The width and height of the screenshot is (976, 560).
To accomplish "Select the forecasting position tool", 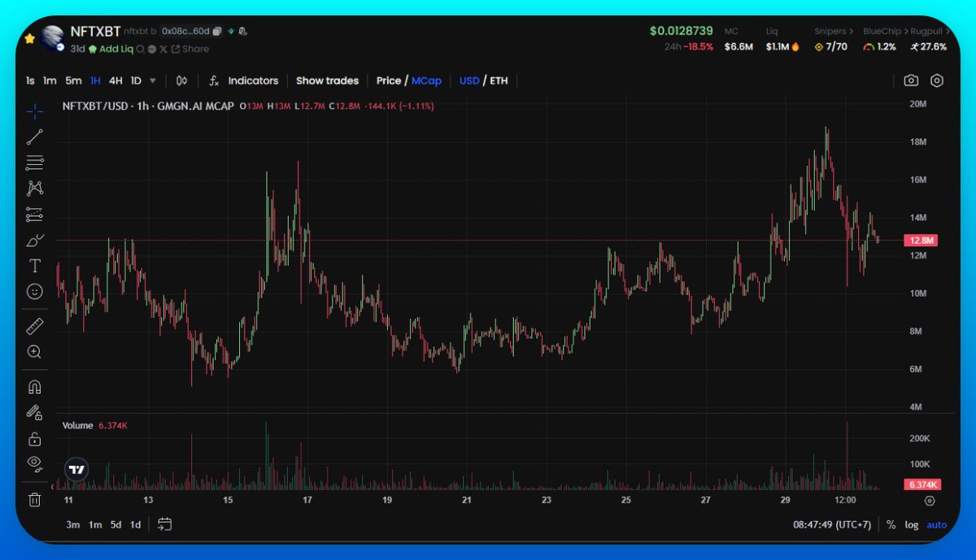I will pos(35,215).
